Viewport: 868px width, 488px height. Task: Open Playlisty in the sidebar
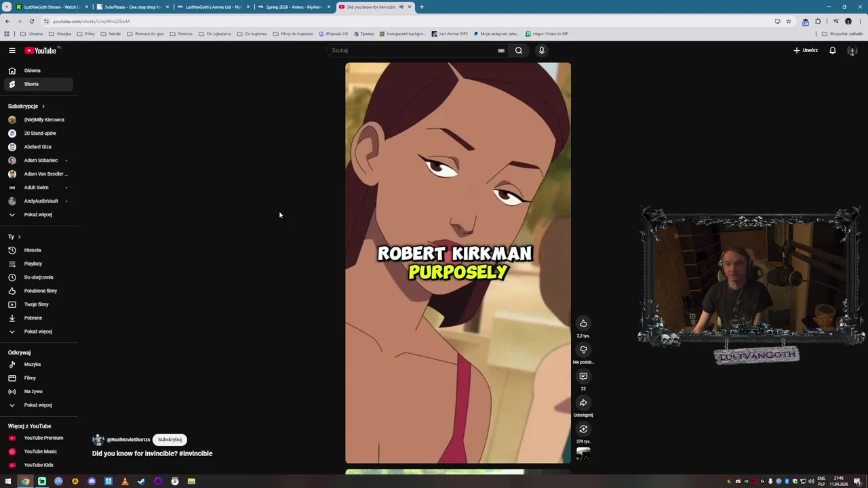[x=37, y=264]
